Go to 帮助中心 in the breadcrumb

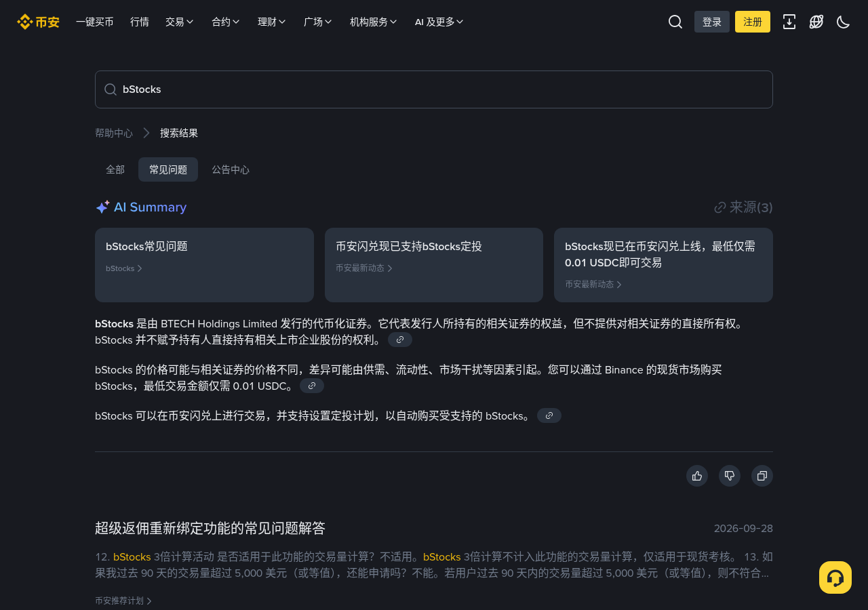coord(114,133)
